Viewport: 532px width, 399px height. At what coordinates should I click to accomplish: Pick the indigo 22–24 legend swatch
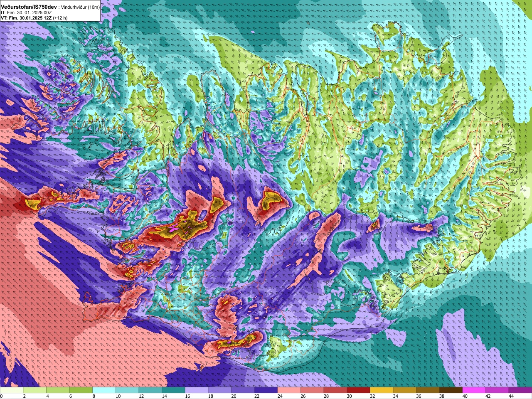point(266,390)
